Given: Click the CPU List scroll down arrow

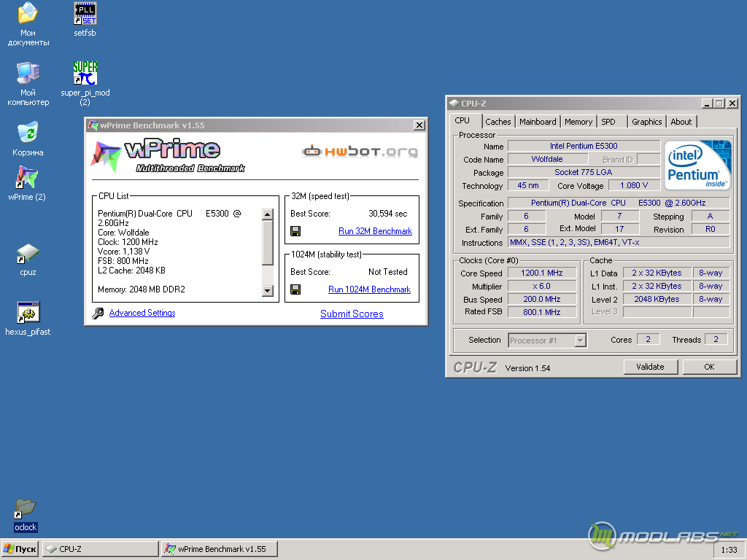Looking at the screenshot, I should (267, 290).
